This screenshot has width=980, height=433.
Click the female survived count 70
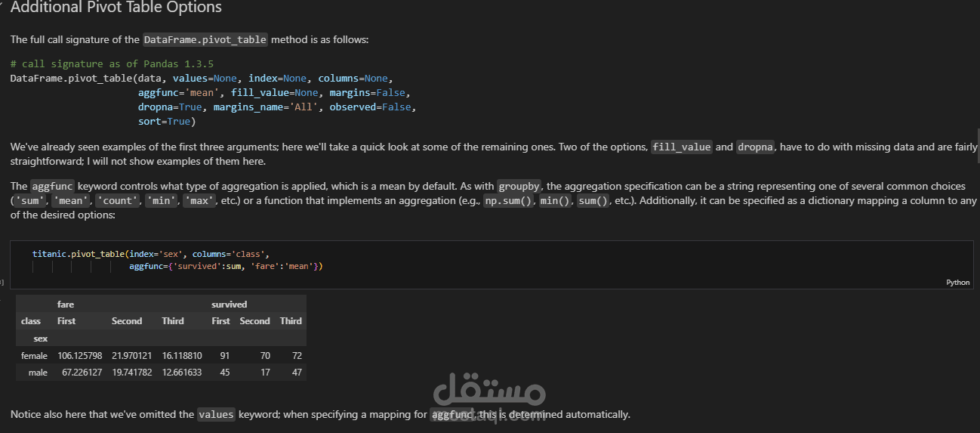[265, 355]
